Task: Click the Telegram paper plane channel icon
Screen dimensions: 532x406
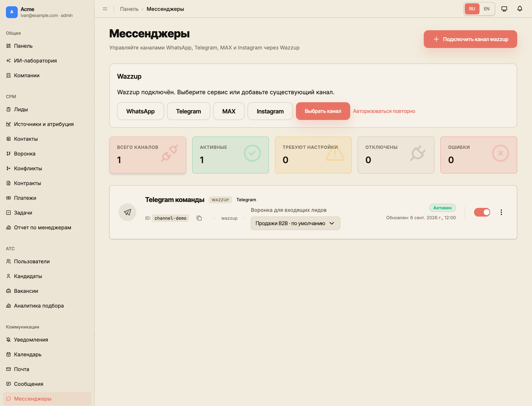Action: click(x=127, y=212)
